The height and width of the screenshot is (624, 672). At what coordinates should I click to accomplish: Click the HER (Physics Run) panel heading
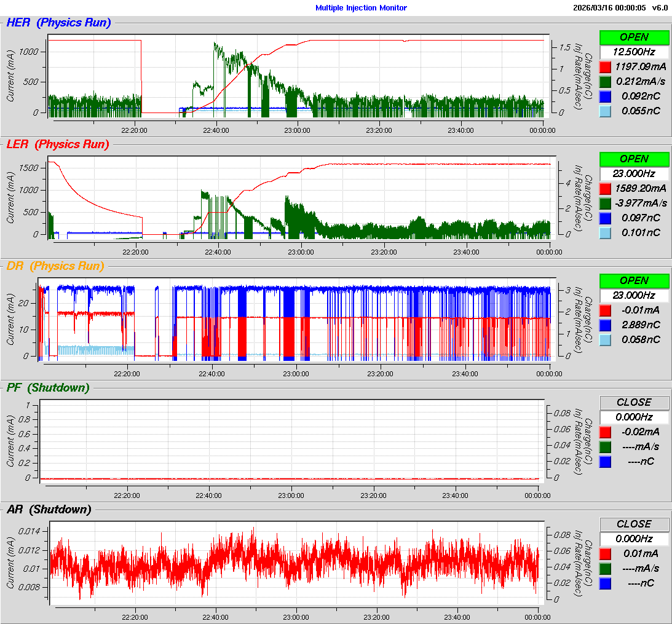coord(58,23)
